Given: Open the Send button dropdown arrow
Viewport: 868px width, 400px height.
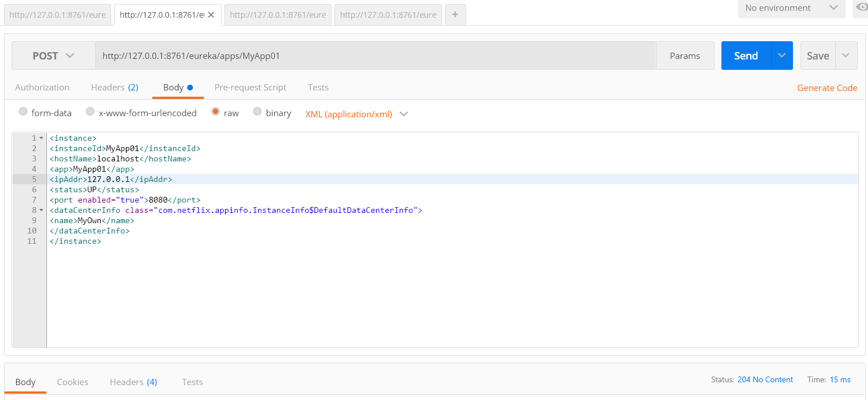Looking at the screenshot, I should [x=782, y=56].
